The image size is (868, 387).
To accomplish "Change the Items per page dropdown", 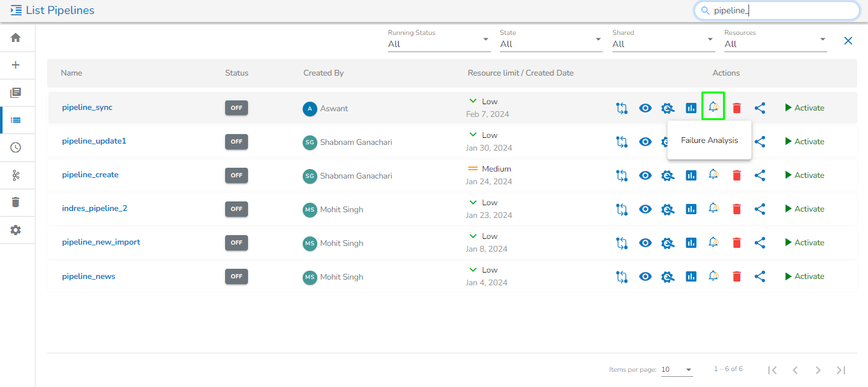I will click(677, 370).
